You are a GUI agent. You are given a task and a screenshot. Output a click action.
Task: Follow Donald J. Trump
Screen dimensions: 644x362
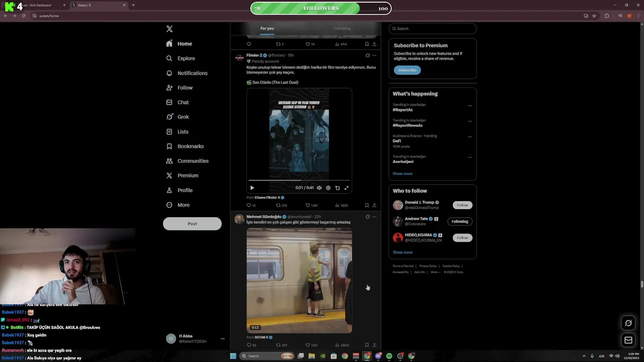[x=462, y=205]
